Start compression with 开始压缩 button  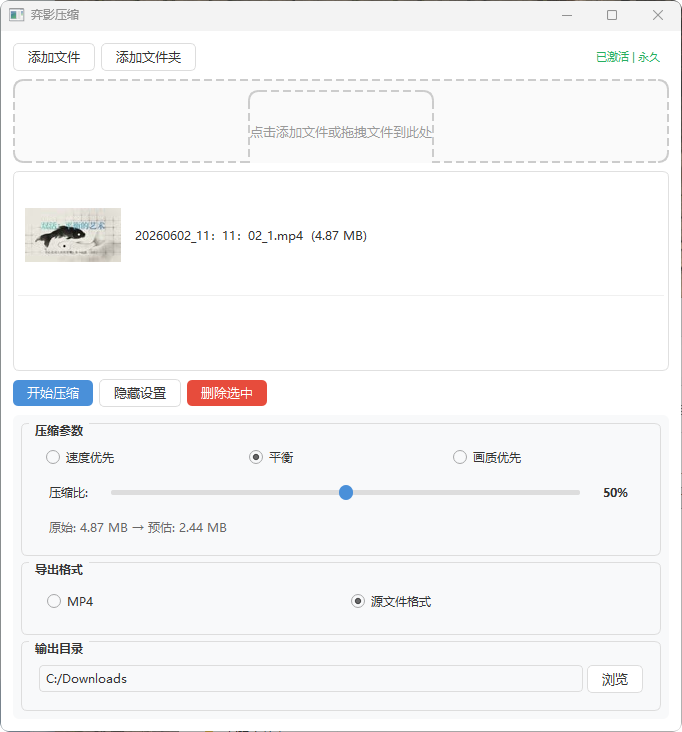(53, 393)
